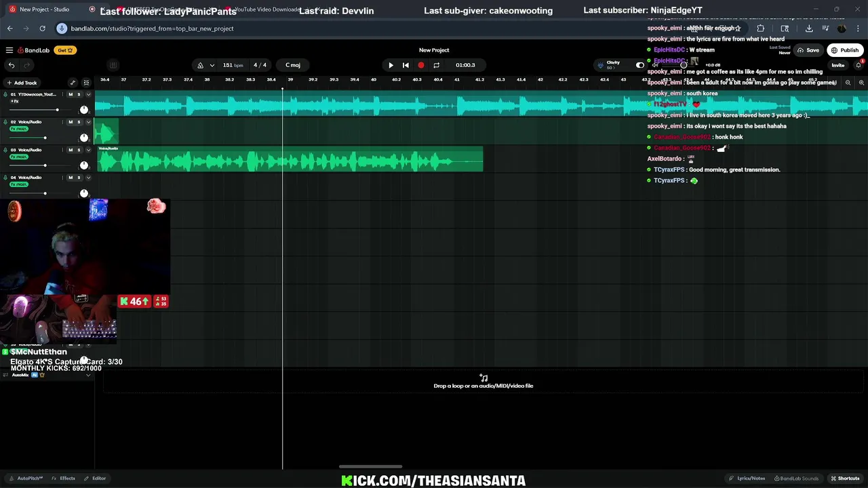
Task: Open Fx main on track 02
Action: click(x=19, y=129)
